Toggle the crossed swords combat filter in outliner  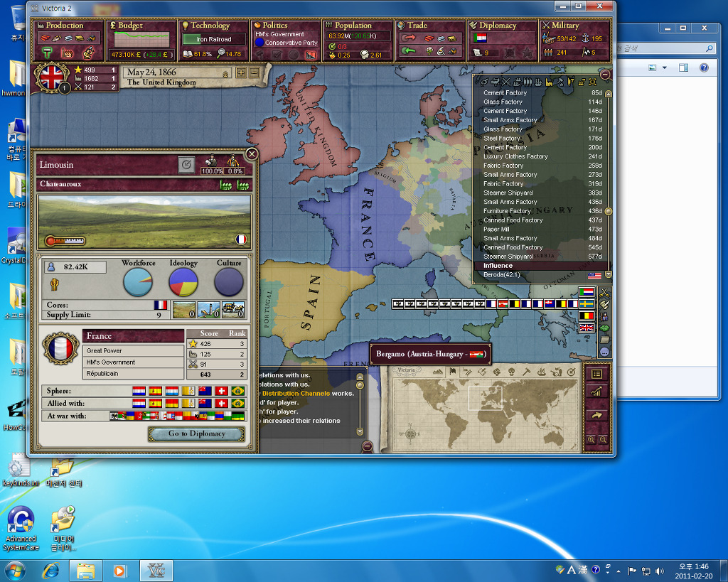(506, 82)
